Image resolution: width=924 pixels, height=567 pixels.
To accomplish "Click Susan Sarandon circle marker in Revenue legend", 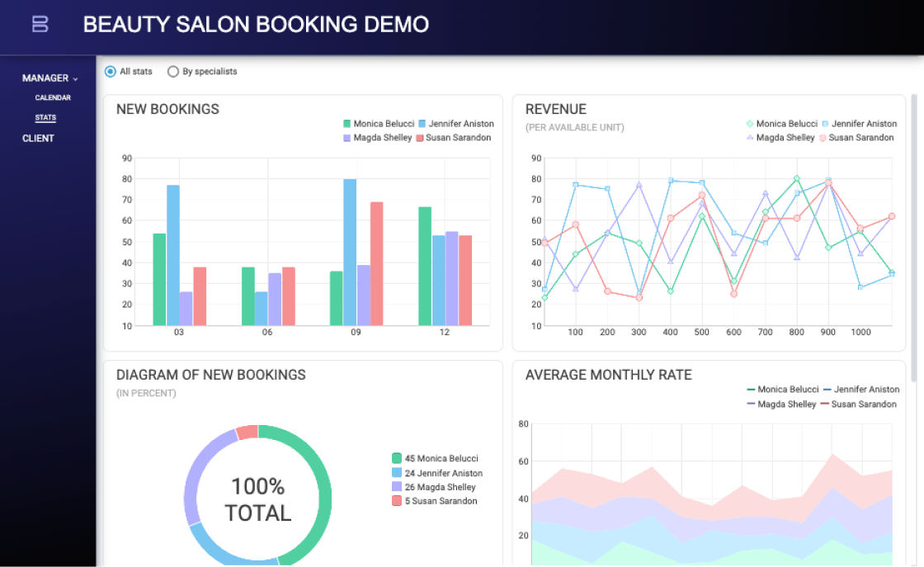I will coord(823,138).
